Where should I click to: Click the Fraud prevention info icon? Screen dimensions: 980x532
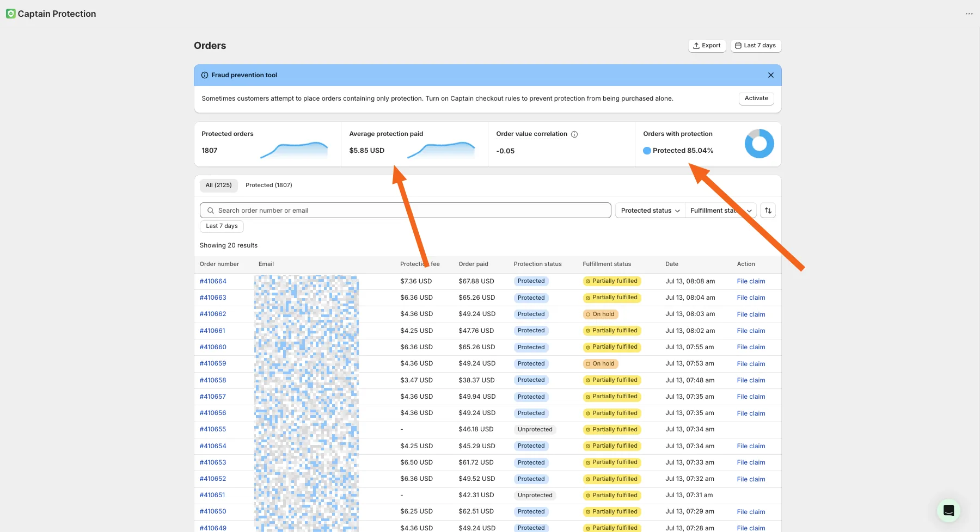[205, 75]
